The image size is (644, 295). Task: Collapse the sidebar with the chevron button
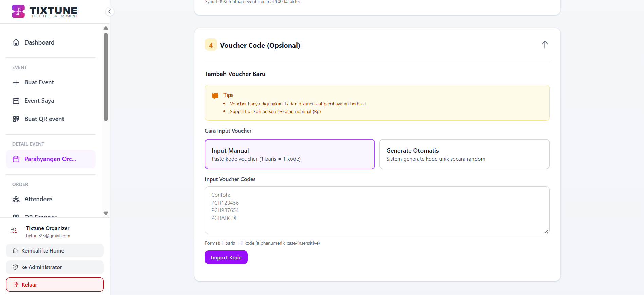pos(109,12)
